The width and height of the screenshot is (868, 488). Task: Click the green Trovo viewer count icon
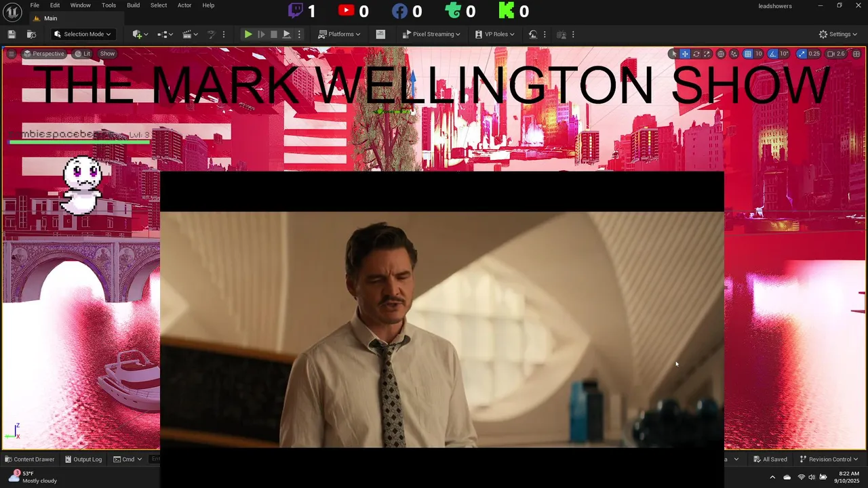(453, 10)
